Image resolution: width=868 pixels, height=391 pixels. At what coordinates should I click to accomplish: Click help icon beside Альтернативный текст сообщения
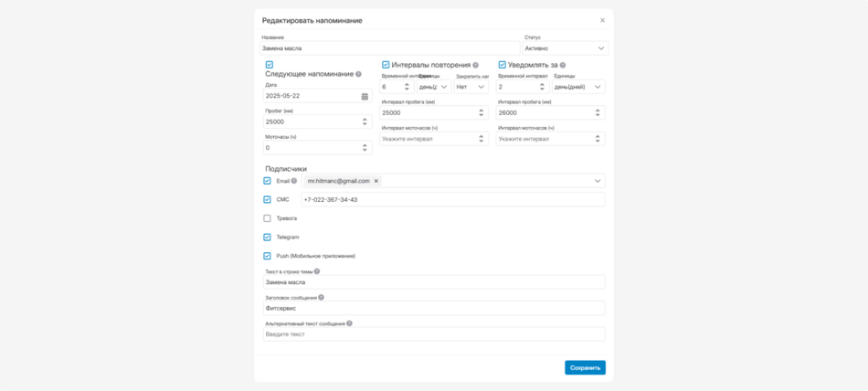coord(349,323)
